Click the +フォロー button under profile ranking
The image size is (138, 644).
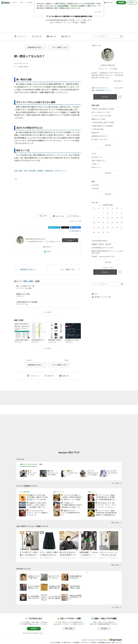[x=105, y=97]
